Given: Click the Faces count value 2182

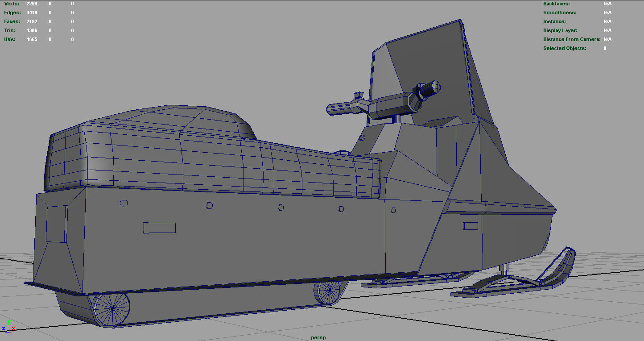Looking at the screenshot, I should 32,21.
